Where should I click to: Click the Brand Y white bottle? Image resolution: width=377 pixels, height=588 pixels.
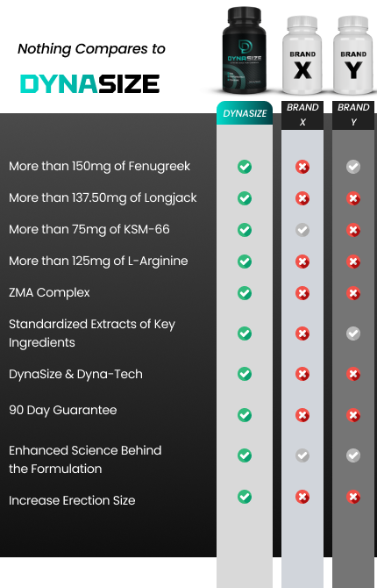[x=353, y=54]
